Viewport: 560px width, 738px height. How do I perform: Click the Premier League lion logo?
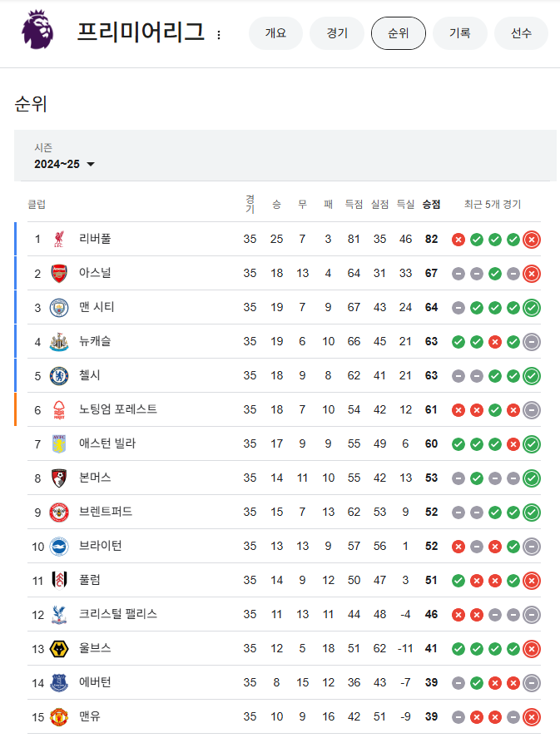pyautogui.click(x=37, y=29)
